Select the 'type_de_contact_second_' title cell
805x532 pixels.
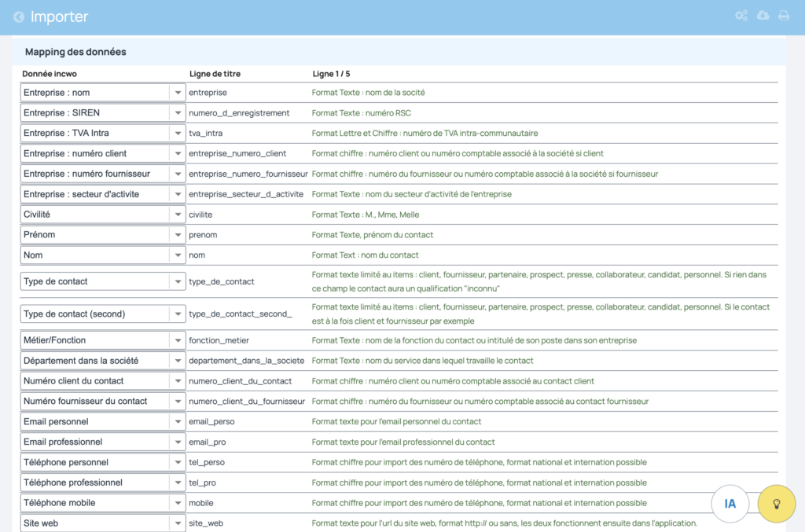tap(241, 314)
